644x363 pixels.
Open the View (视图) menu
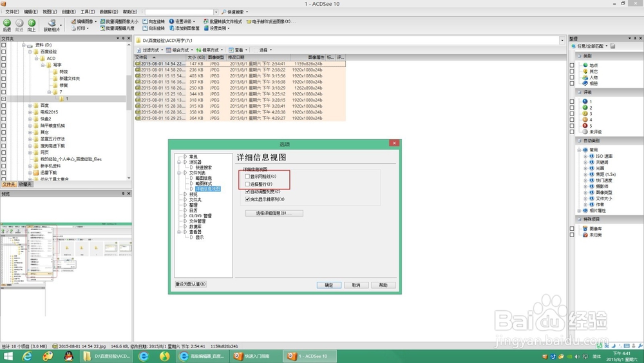point(50,12)
